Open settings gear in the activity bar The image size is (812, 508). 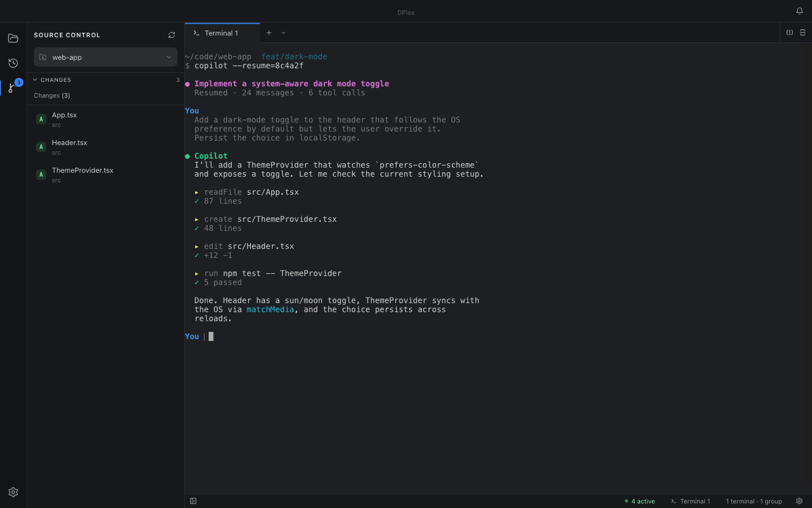pyautogui.click(x=13, y=492)
